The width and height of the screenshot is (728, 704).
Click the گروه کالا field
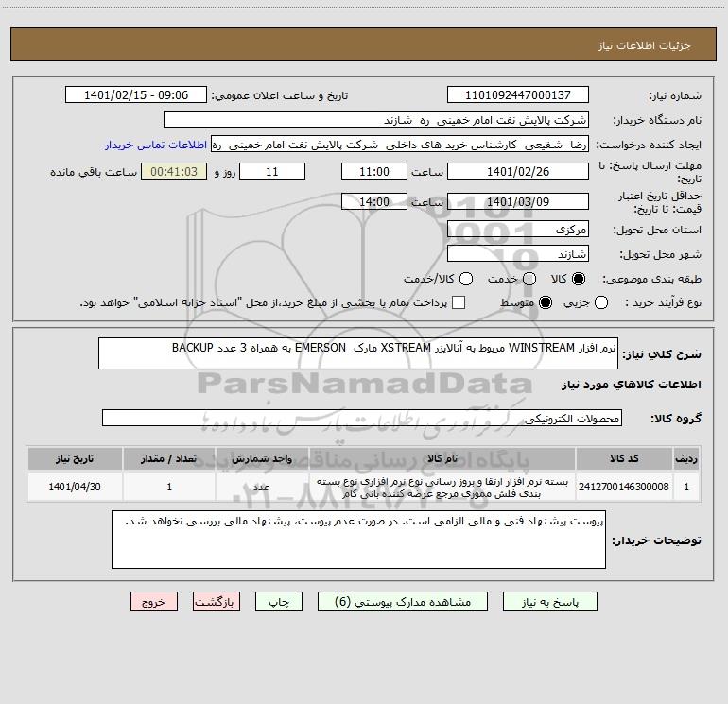tap(362, 418)
